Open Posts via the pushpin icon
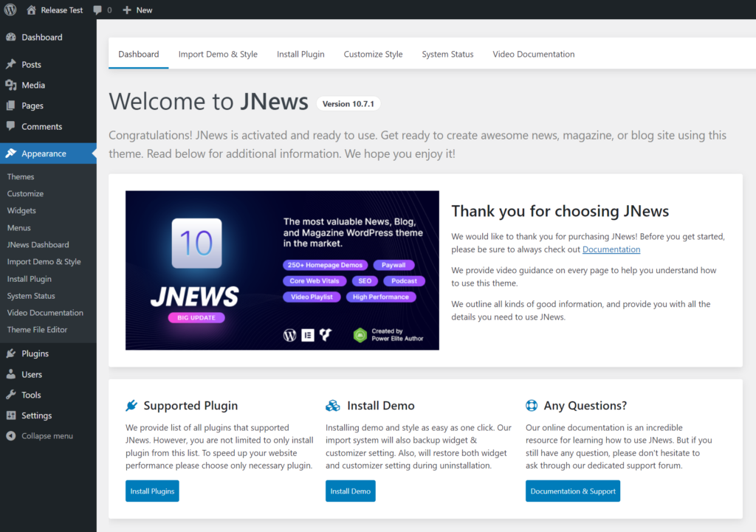The width and height of the screenshot is (756, 532). click(x=12, y=64)
